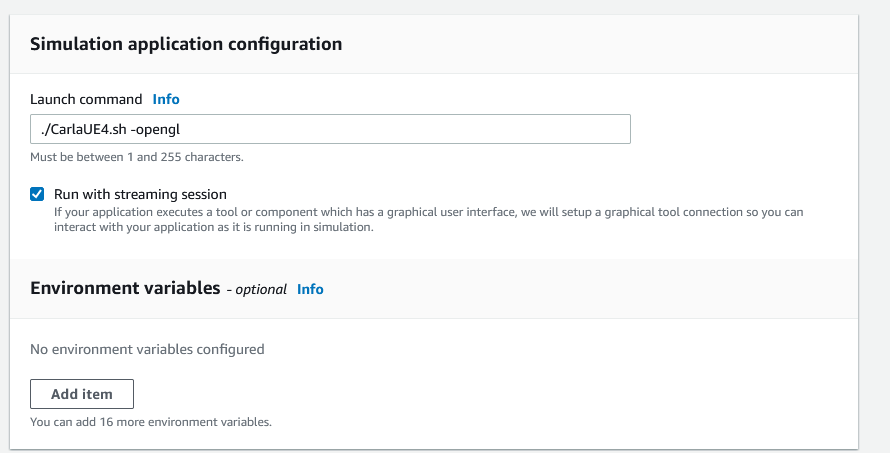Open Info link beside Environment variables

tap(310, 289)
